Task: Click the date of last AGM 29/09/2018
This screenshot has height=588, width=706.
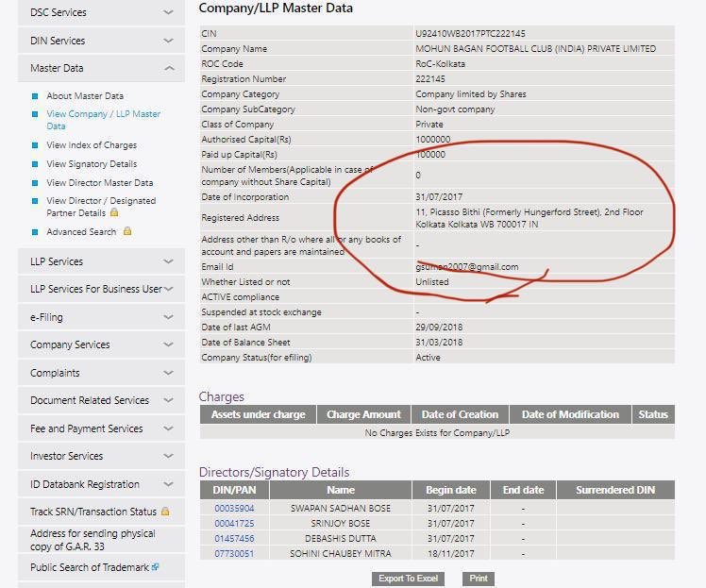Action: click(439, 328)
